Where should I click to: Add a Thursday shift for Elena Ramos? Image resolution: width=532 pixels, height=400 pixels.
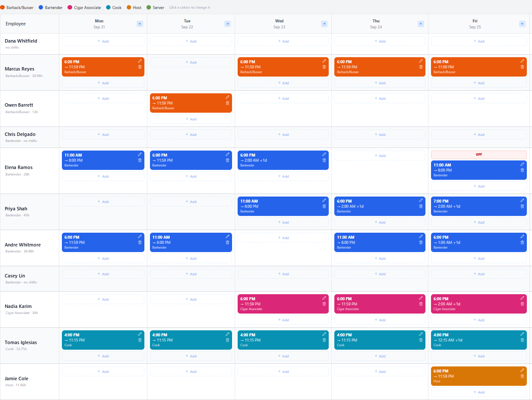pyautogui.click(x=380, y=156)
